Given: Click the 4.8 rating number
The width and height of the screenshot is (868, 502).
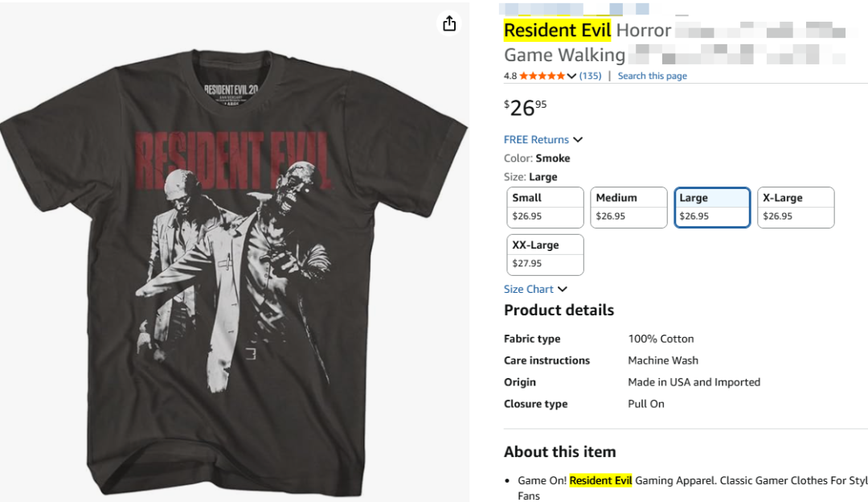Looking at the screenshot, I should pos(510,76).
